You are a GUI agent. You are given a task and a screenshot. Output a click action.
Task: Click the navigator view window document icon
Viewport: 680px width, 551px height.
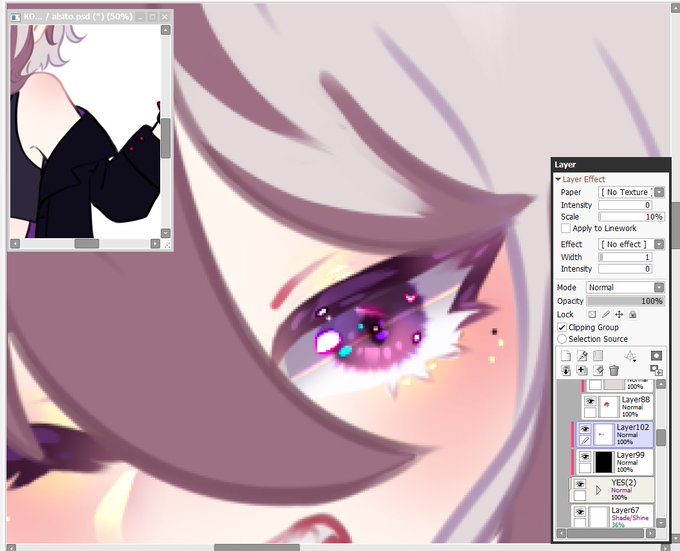click(15, 17)
